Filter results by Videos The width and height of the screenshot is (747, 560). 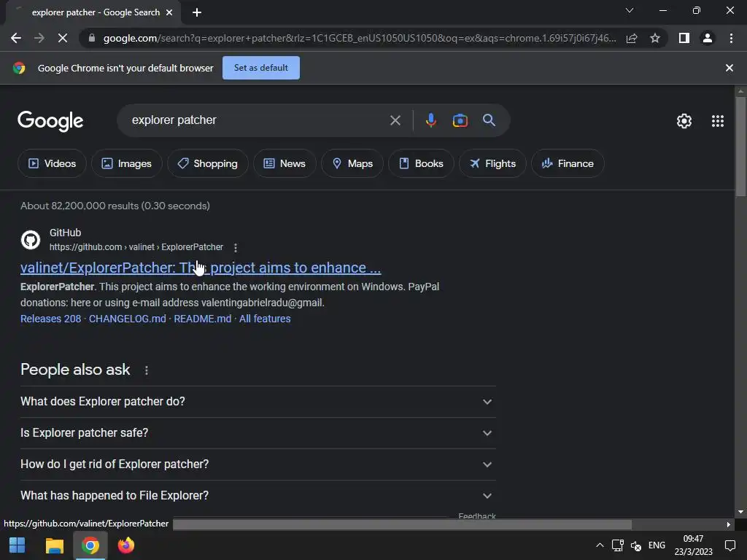tap(52, 163)
